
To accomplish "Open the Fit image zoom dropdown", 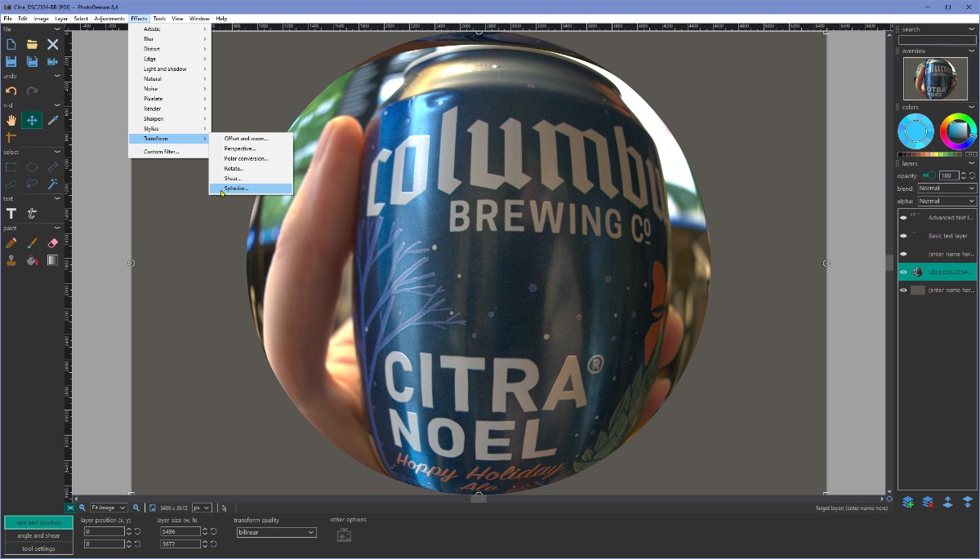I will 109,508.
